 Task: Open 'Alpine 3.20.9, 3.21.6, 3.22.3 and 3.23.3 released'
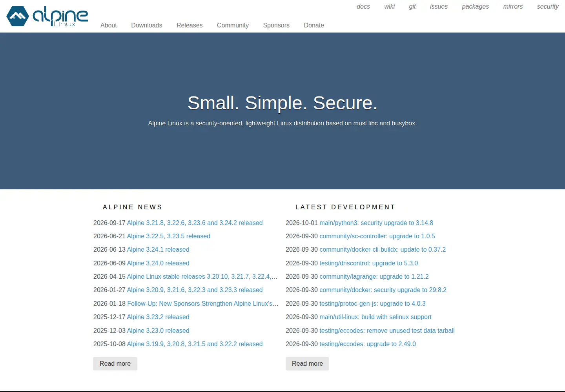point(195,290)
